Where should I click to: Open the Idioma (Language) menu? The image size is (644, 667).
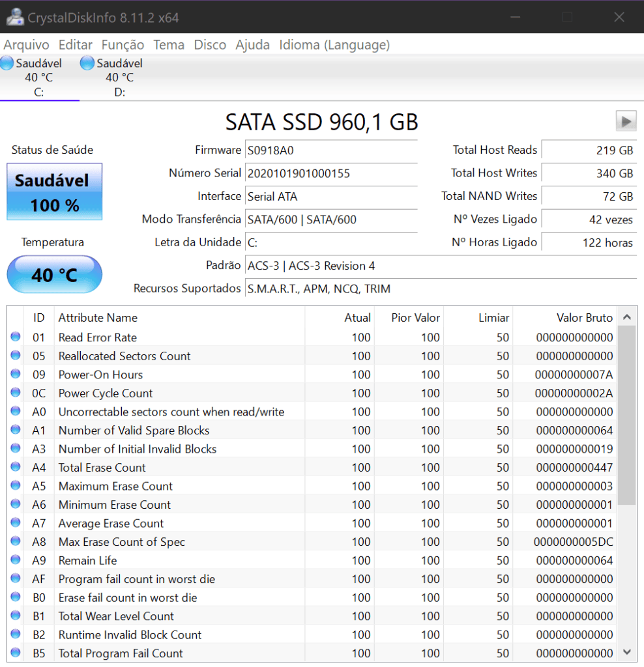(x=334, y=45)
